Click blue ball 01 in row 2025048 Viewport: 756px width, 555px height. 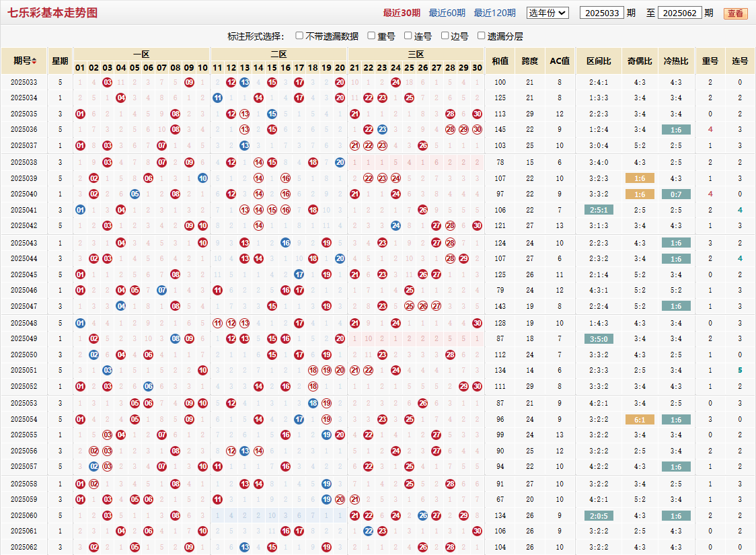[81, 323]
